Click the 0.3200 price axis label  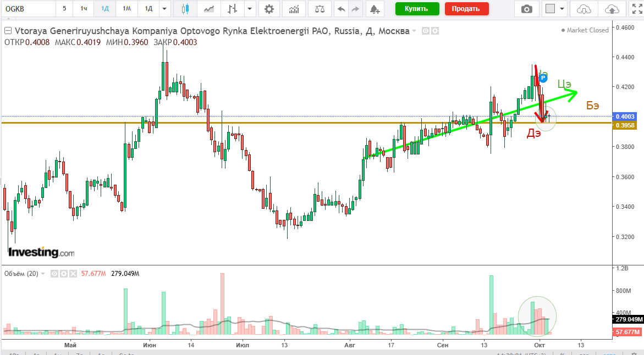(625, 237)
